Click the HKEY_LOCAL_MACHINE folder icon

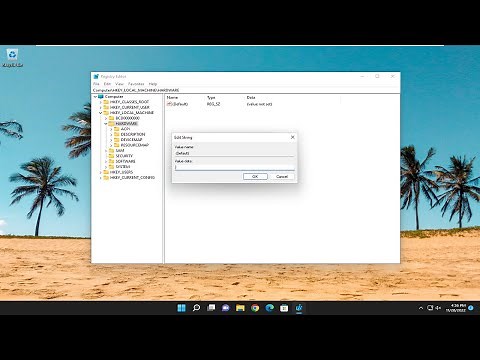106,113
